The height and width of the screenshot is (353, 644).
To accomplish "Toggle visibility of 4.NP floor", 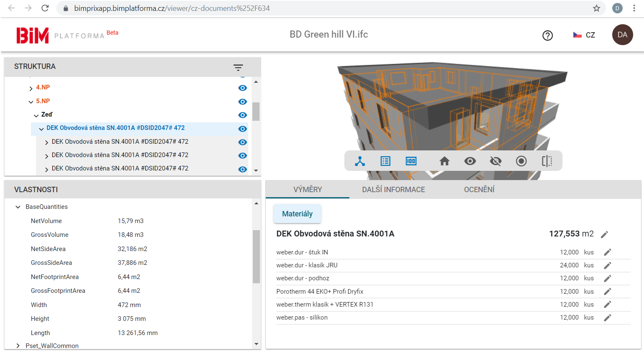I will tap(242, 88).
